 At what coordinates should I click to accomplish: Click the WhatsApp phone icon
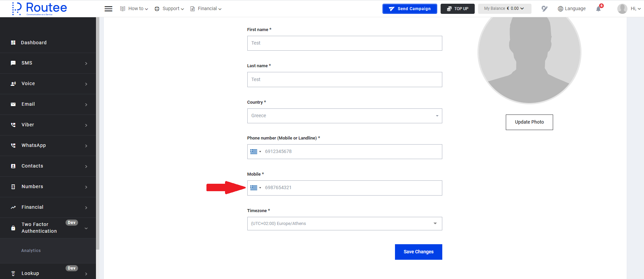(x=13, y=146)
